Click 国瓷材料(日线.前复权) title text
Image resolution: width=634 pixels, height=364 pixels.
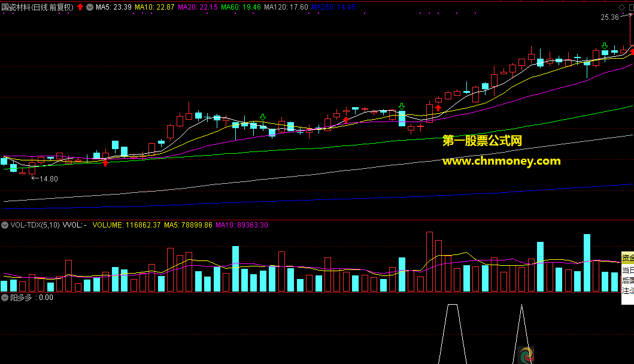pyautogui.click(x=38, y=7)
